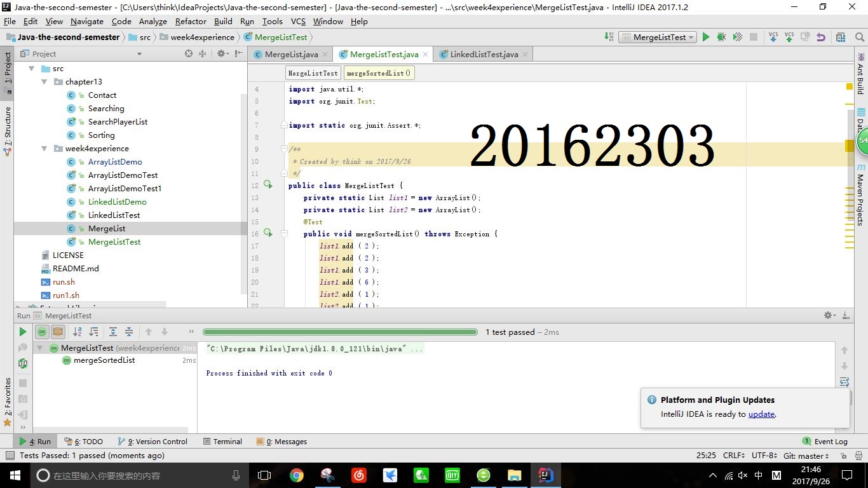Open the MergeListTest run configuration dropdown

tap(658, 37)
